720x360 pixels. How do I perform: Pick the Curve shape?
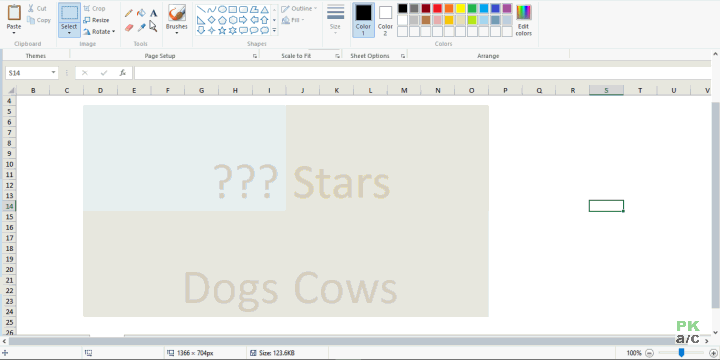(x=212, y=9)
